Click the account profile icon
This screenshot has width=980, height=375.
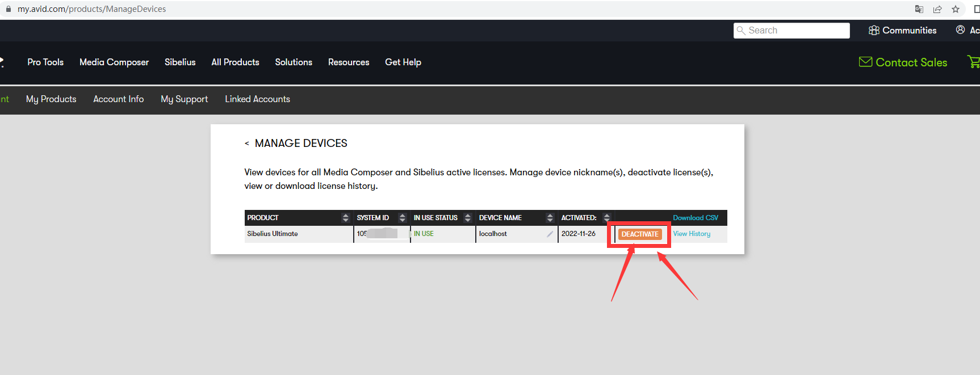tap(960, 30)
